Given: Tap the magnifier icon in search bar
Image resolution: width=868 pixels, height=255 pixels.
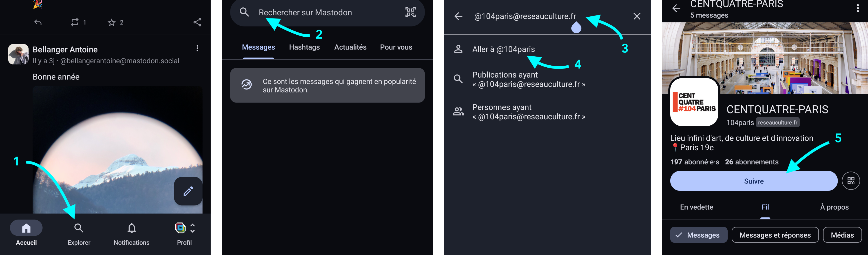Looking at the screenshot, I should click(x=244, y=12).
